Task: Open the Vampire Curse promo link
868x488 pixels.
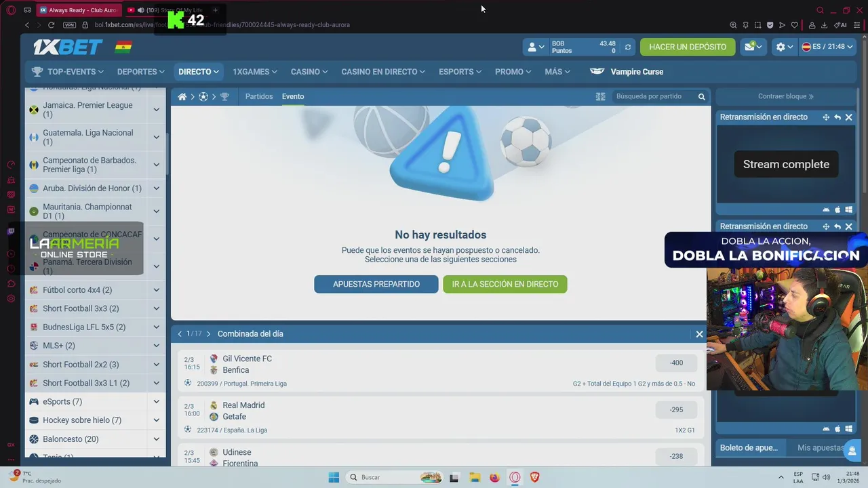Action: pos(627,72)
